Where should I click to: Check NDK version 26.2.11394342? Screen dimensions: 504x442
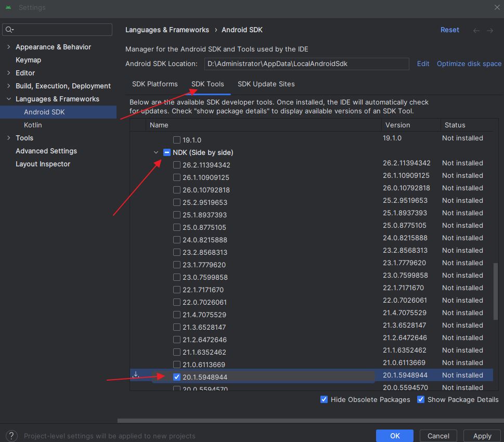[177, 165]
